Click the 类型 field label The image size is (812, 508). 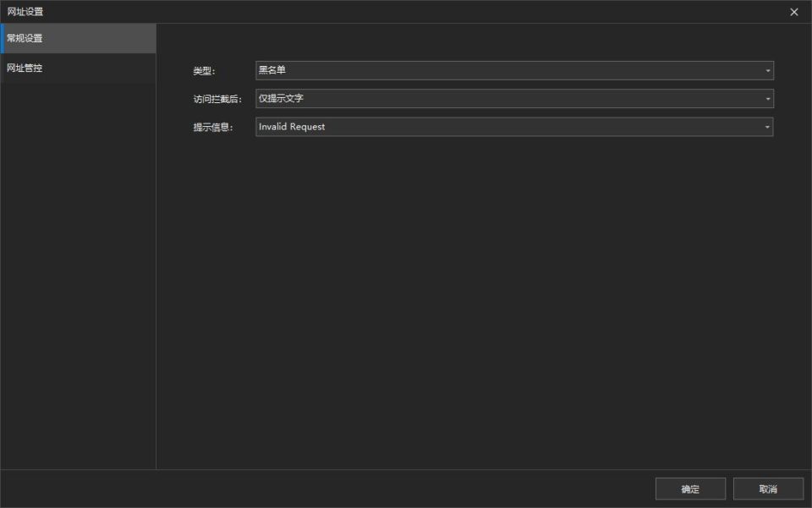(204, 71)
